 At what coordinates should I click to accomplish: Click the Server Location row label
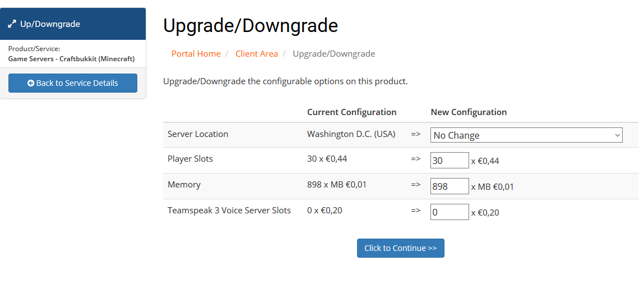coord(198,134)
